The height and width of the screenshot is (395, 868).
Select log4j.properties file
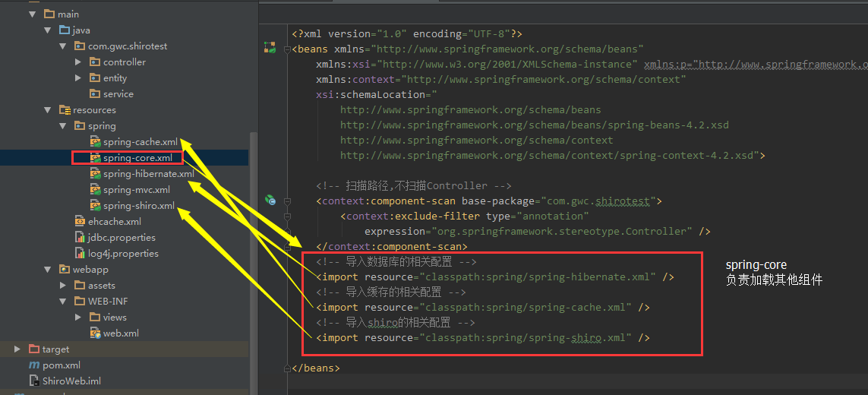click(123, 254)
